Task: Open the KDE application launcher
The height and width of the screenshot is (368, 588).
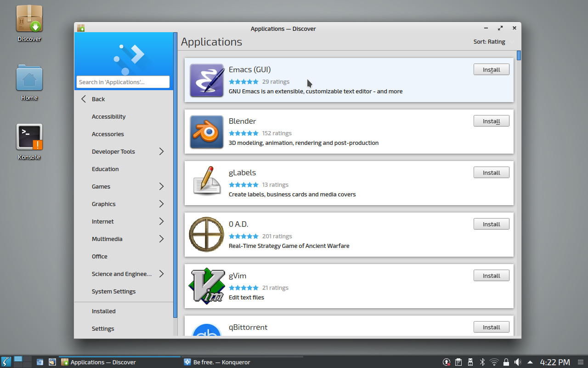Action: 6,362
